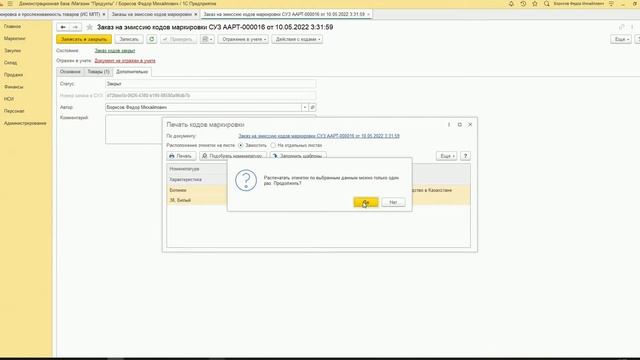Click Записать и закрыть button
The height and width of the screenshot is (360, 640).
pyautogui.click(x=84, y=39)
